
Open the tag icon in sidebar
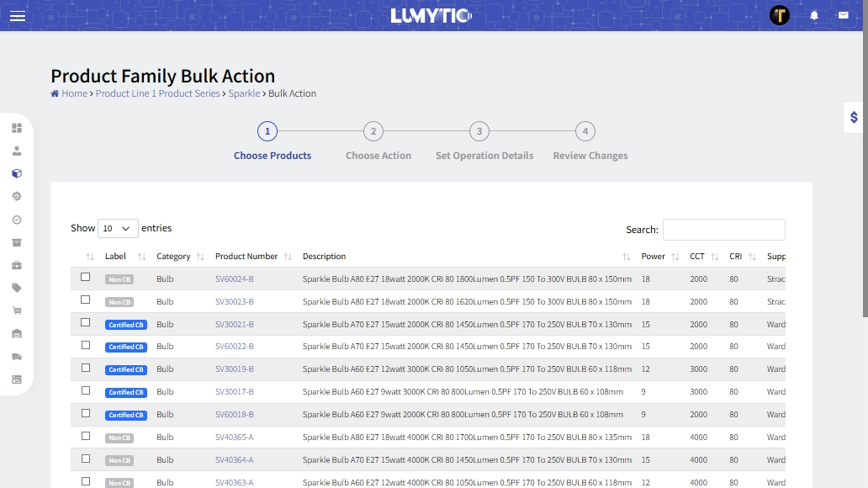point(17,288)
